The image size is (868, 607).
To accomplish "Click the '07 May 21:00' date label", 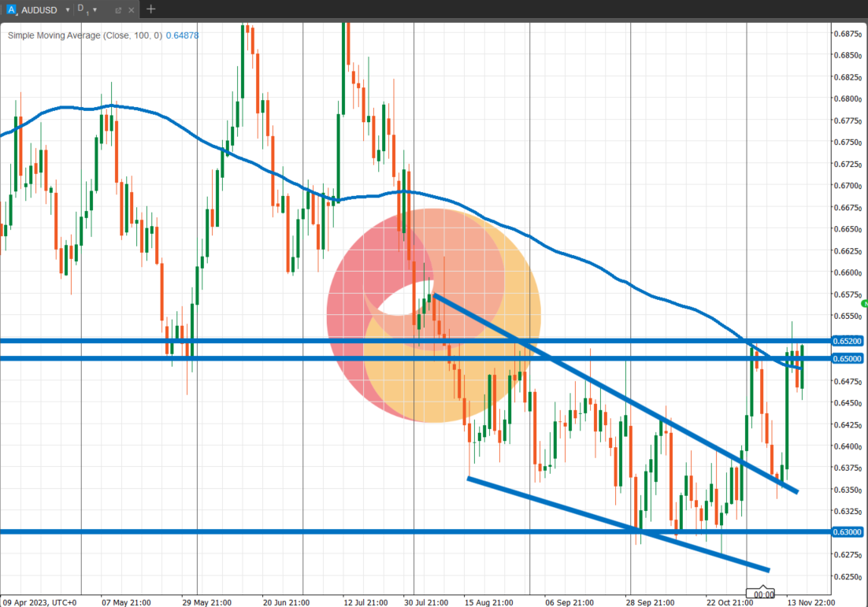I will click(126, 602).
